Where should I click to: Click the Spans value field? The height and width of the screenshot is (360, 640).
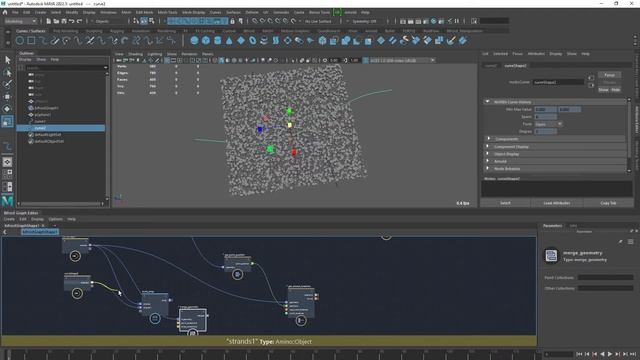[x=546, y=117]
